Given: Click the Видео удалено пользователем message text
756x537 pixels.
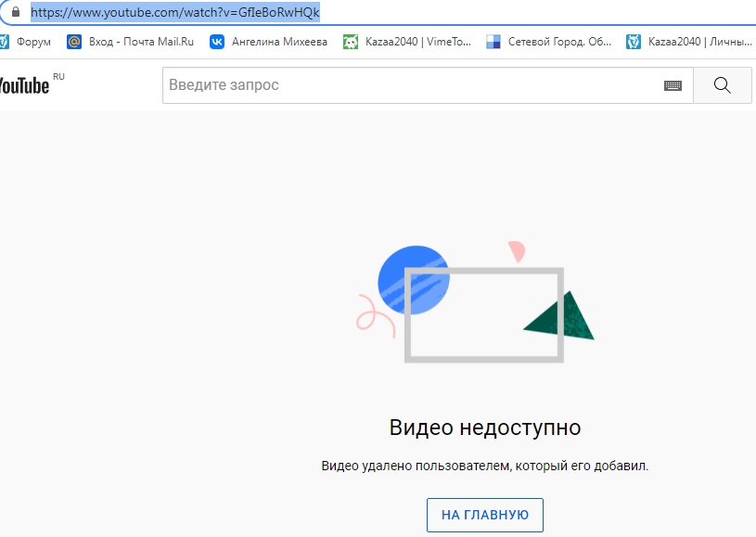Looking at the screenshot, I should click(484, 466).
